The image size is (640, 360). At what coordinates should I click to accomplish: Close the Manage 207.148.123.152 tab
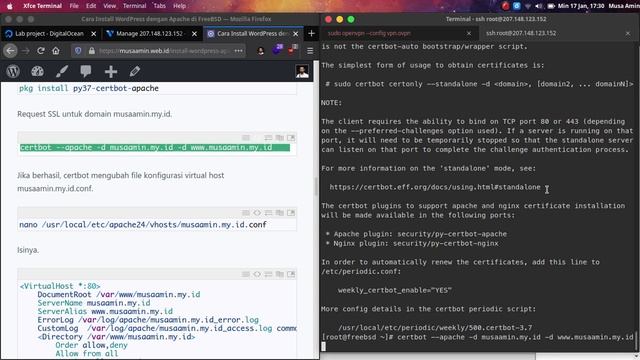coord(194,33)
